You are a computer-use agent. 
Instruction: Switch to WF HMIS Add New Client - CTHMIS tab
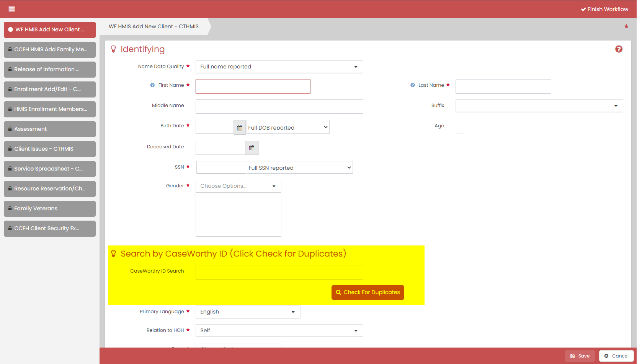(154, 27)
